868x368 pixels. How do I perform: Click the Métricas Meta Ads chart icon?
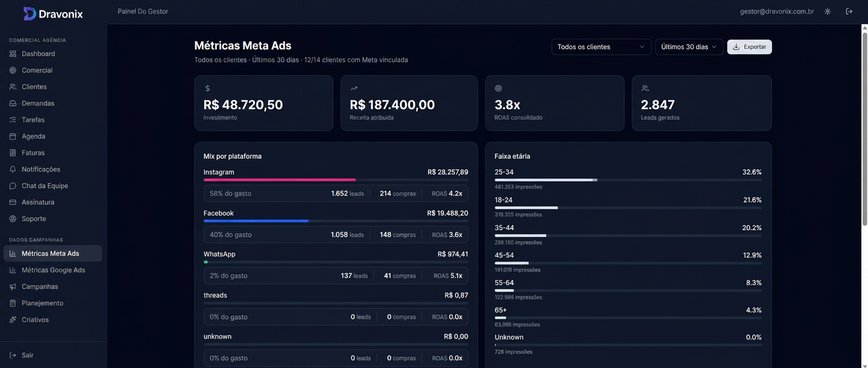click(x=13, y=254)
